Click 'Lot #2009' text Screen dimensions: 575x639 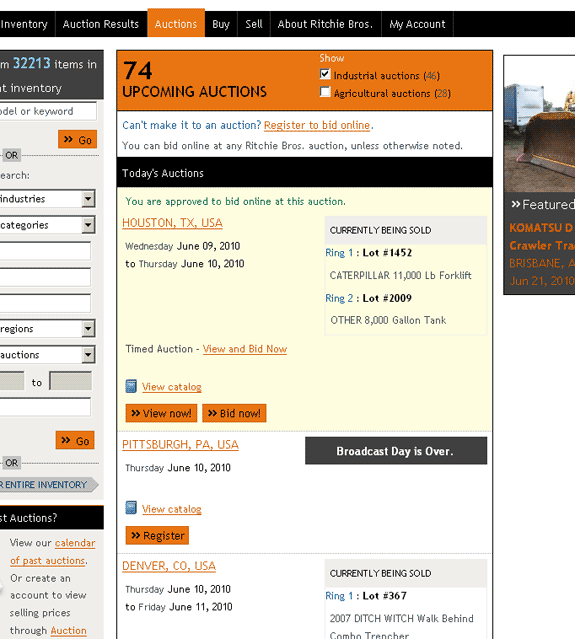pyautogui.click(x=387, y=298)
